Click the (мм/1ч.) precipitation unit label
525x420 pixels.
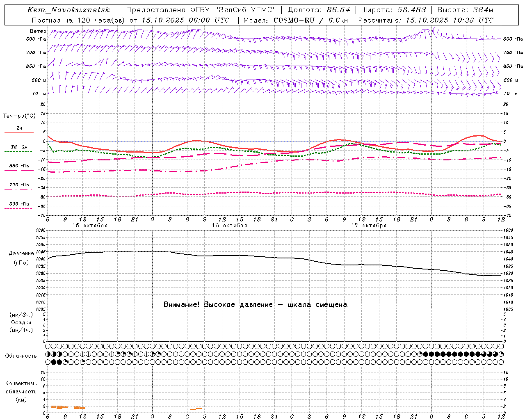(x=21, y=330)
